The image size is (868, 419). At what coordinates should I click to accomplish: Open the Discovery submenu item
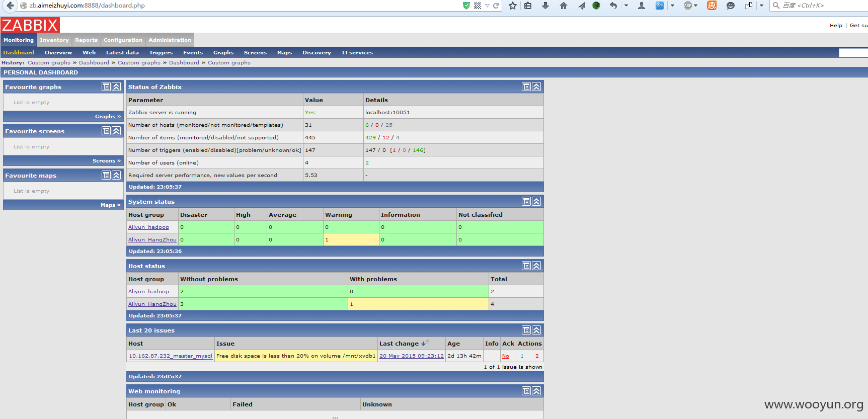(x=317, y=52)
